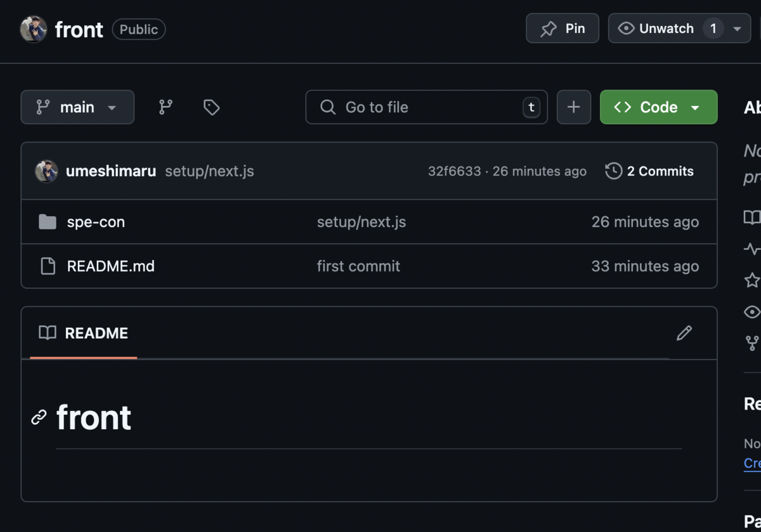Edit README with the pencil icon

(x=684, y=333)
